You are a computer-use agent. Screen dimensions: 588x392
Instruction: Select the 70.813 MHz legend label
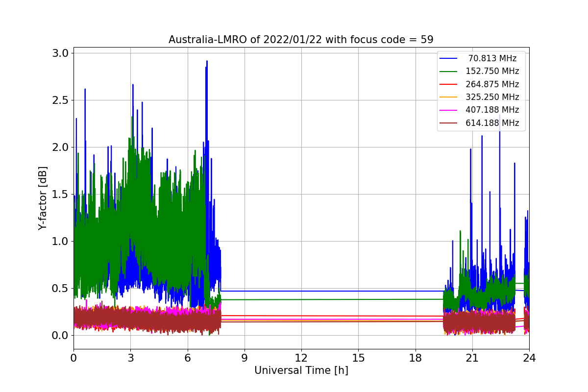click(492, 58)
